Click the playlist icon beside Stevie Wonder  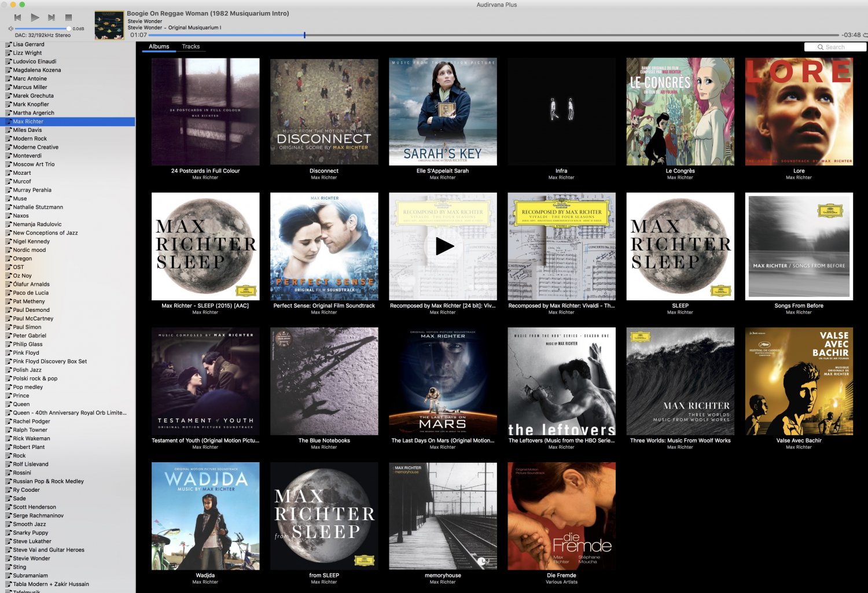coord(8,559)
